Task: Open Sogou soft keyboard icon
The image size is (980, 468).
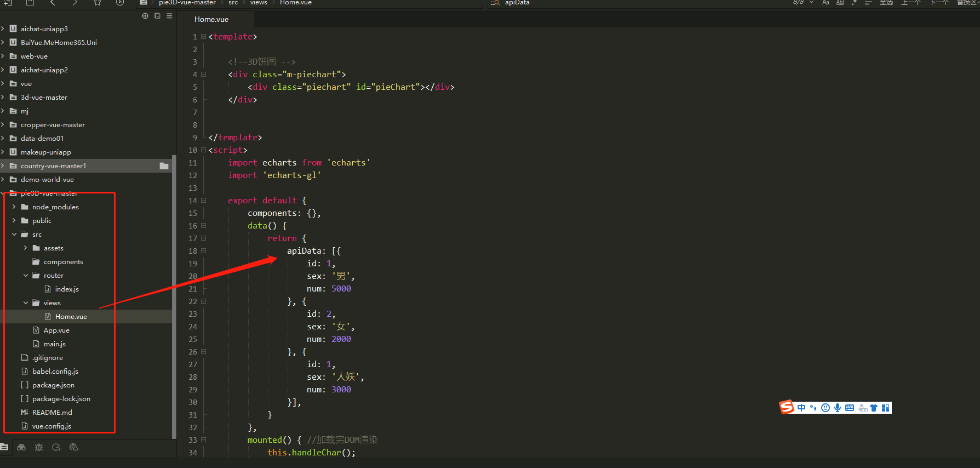Action: coord(850,408)
